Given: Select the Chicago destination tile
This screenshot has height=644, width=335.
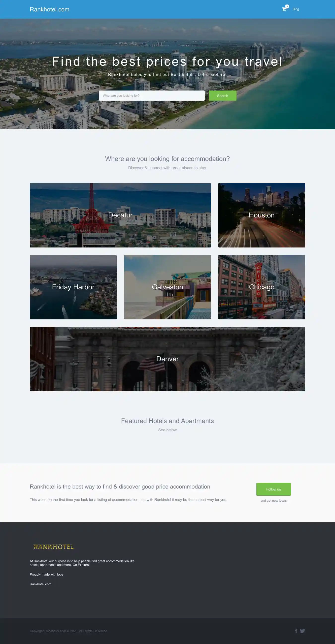Looking at the screenshot, I should 262,287.
